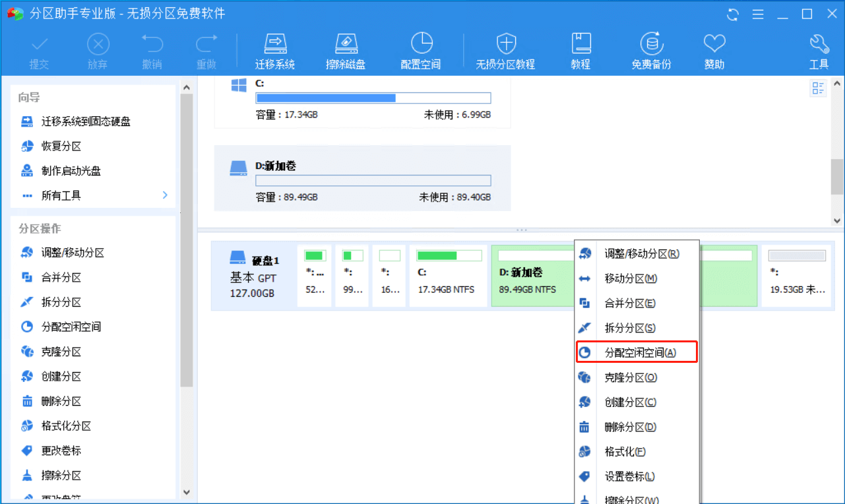Click the disk layout view icon
Screen dimensions: 845x504
click(818, 87)
